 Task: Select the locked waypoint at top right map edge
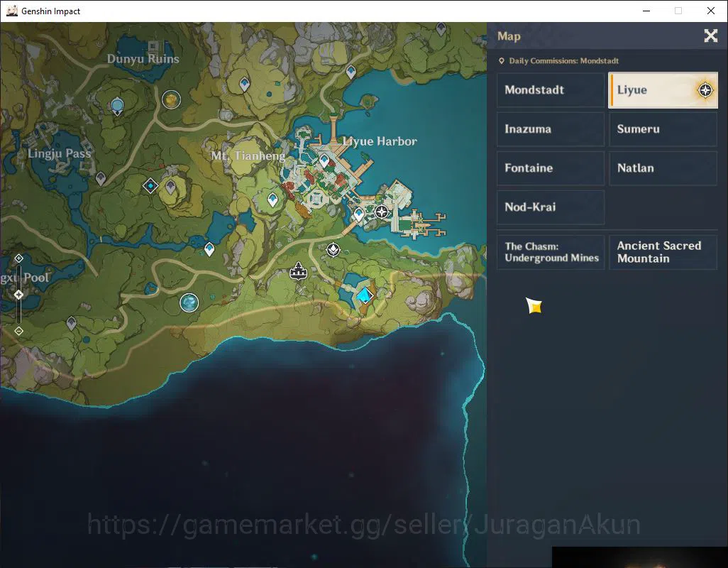[x=441, y=29]
